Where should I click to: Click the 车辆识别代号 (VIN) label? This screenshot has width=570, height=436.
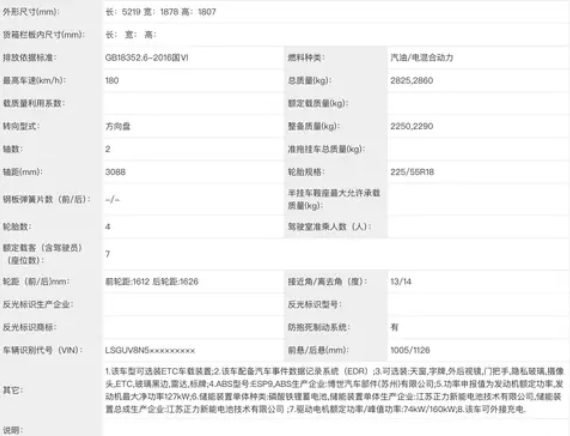(43, 350)
